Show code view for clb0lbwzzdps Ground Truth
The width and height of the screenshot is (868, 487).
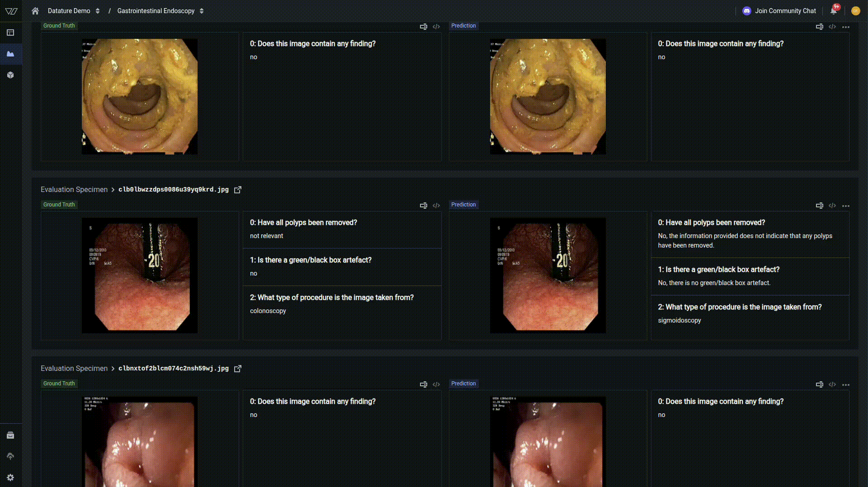(436, 206)
